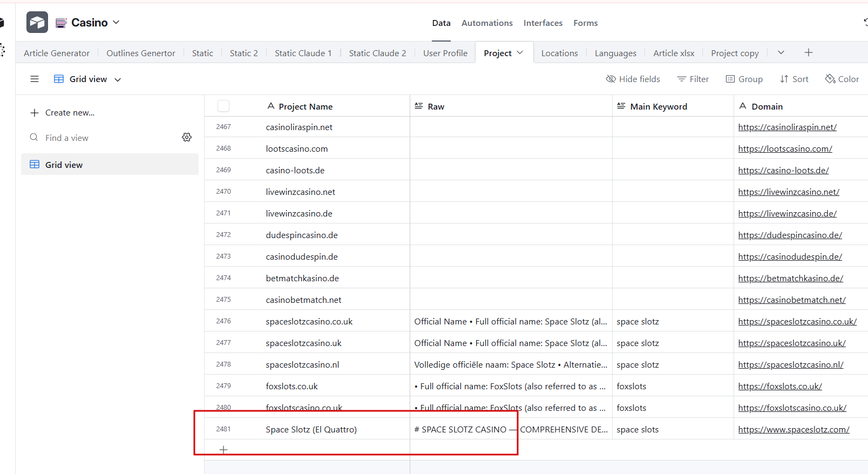Open the Filter options
The image size is (868, 474).
click(x=693, y=79)
